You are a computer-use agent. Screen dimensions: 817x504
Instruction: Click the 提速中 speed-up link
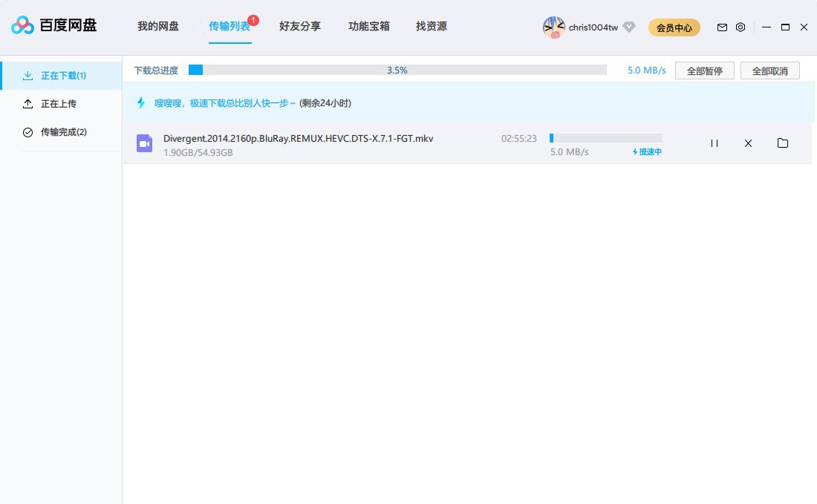pyautogui.click(x=647, y=151)
